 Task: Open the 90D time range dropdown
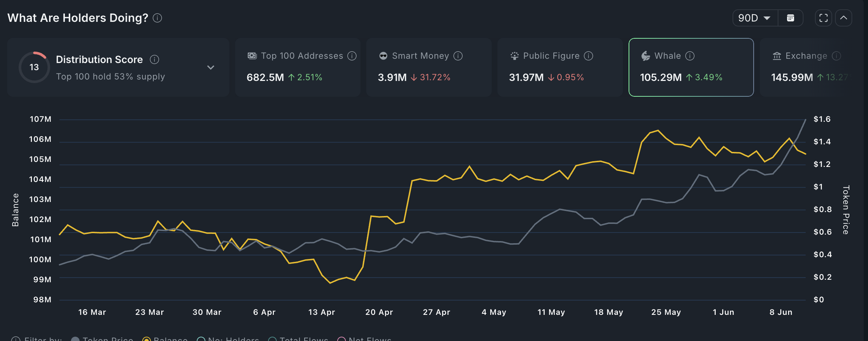tap(755, 18)
